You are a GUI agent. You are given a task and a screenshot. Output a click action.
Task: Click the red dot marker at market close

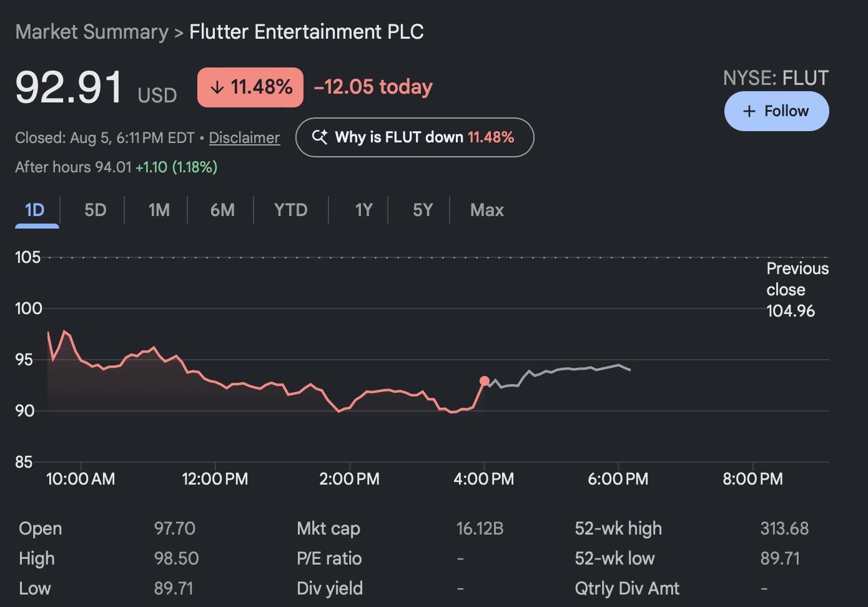coord(485,381)
